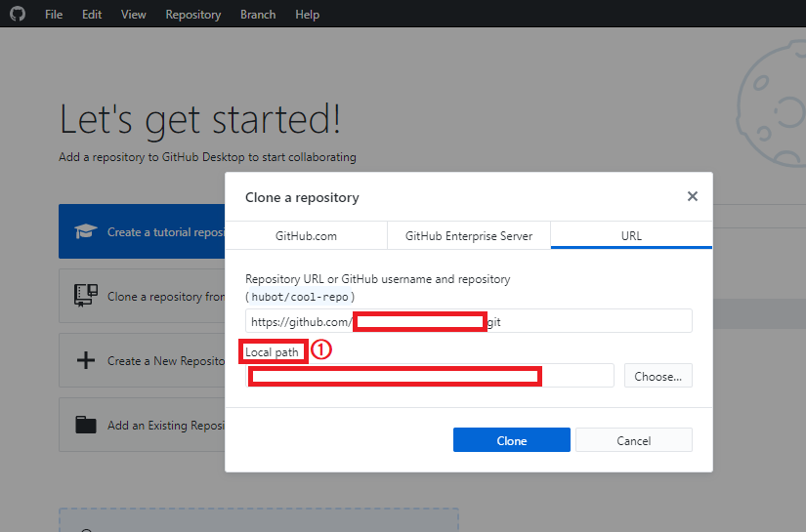This screenshot has height=532, width=806.
Task: Open the Edit menu
Action: pos(92,15)
